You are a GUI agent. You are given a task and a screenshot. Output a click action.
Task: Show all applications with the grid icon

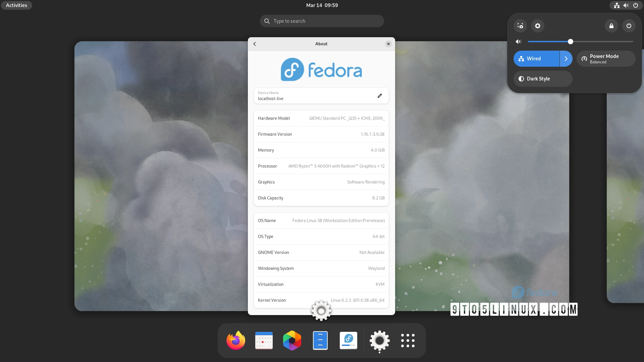coord(408,340)
